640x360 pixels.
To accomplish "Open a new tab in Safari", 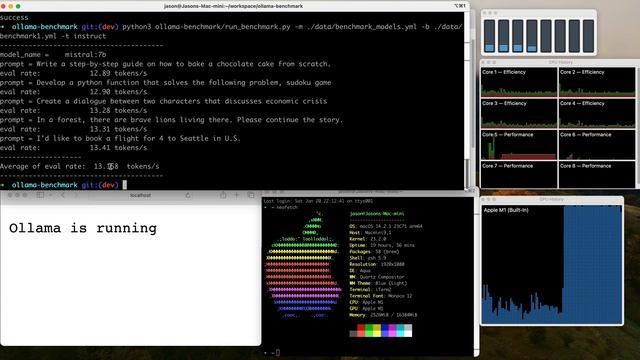I will tap(237, 195).
